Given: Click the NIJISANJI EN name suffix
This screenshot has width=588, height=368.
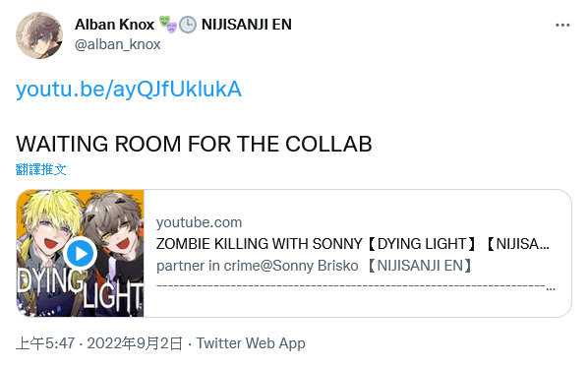Looking at the screenshot, I should (247, 25).
